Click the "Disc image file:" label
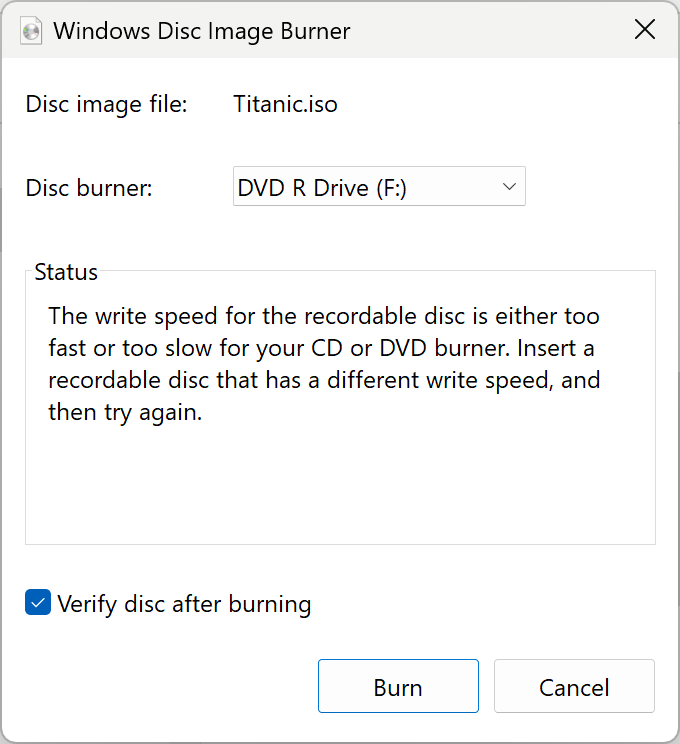 click(106, 104)
